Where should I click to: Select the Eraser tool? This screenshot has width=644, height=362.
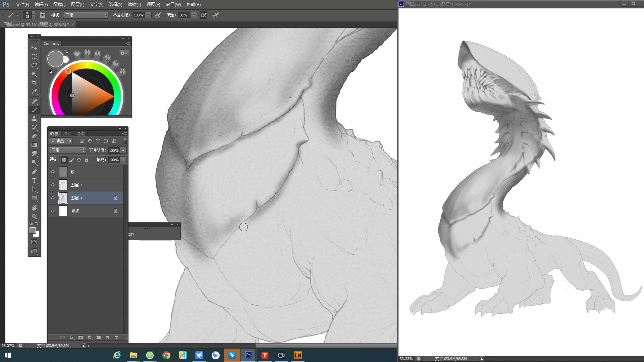[34, 136]
